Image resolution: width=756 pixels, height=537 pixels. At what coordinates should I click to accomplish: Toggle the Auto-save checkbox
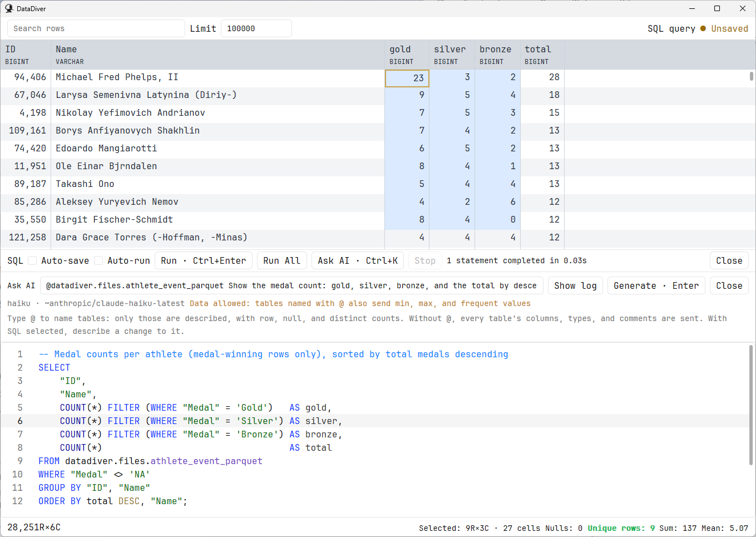click(x=32, y=260)
